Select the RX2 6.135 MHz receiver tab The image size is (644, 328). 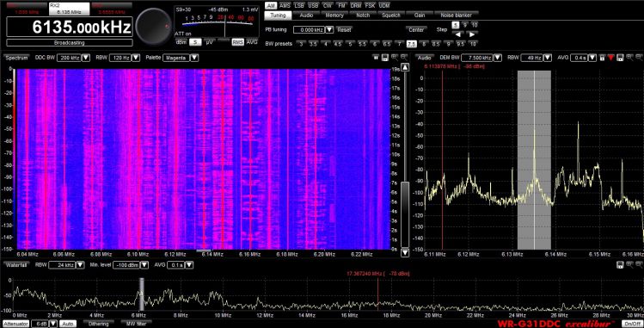(69, 9)
